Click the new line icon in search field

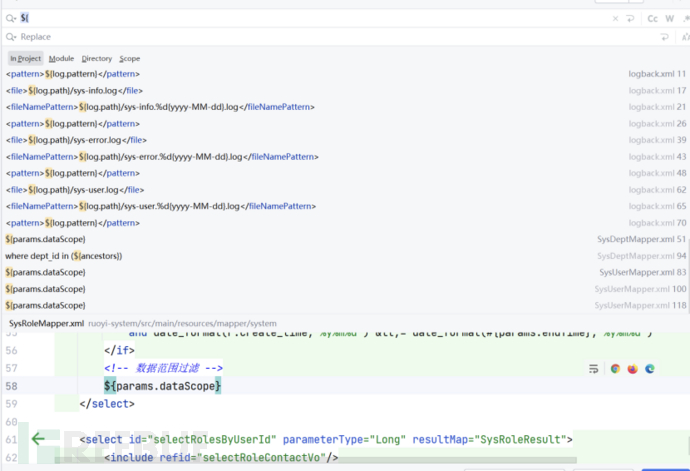click(631, 18)
